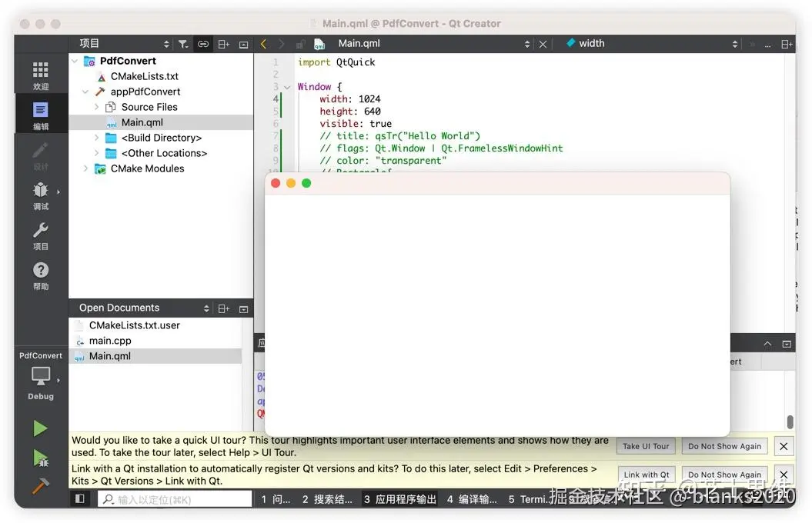Open CMakeLists.txt.user in Open Documents

pos(134,325)
